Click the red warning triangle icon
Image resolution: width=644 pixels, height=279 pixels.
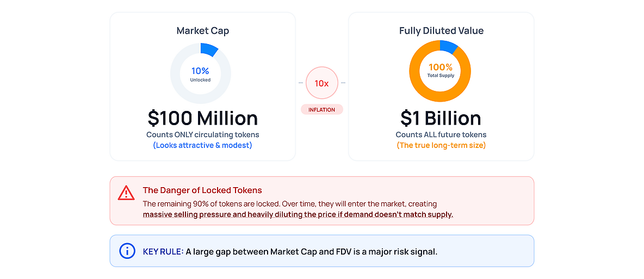[x=126, y=193]
